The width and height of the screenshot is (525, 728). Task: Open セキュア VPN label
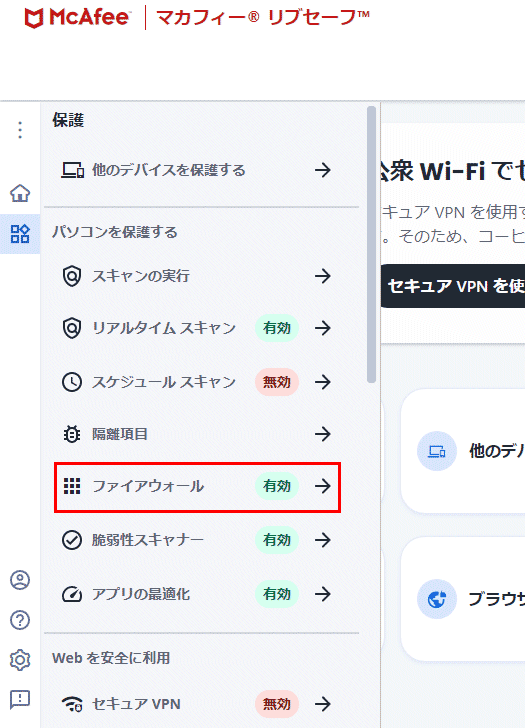click(x=136, y=704)
